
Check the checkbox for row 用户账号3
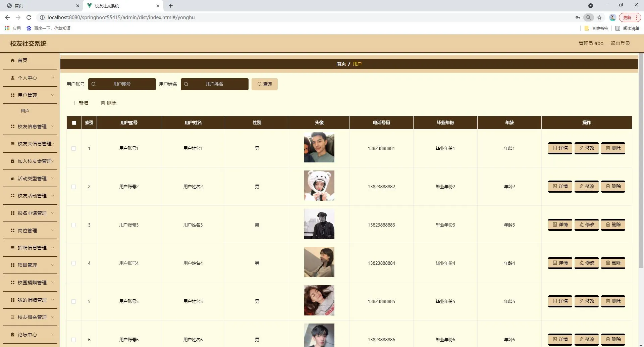coord(74,225)
